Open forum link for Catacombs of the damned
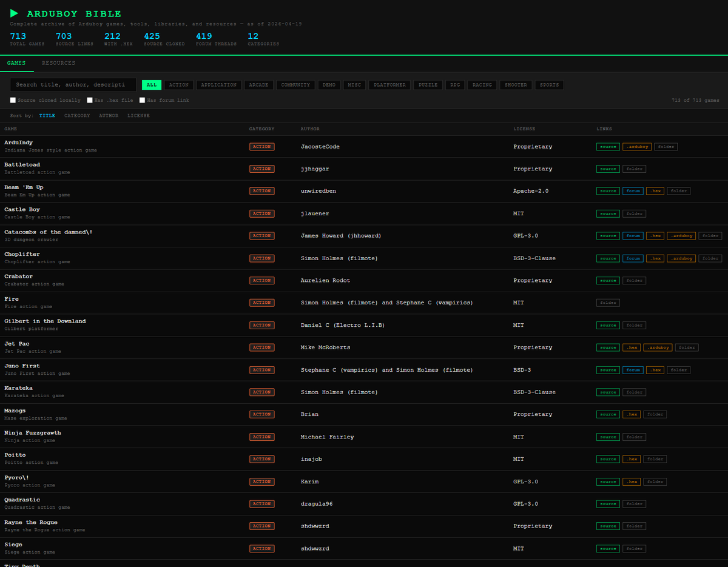Screen dimensions: 728x567 pyautogui.click(x=633, y=236)
